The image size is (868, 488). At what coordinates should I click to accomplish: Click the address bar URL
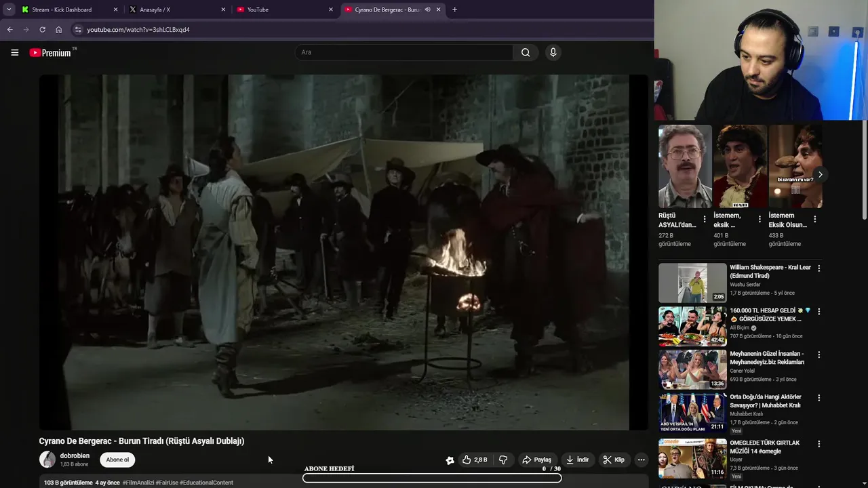point(138,30)
